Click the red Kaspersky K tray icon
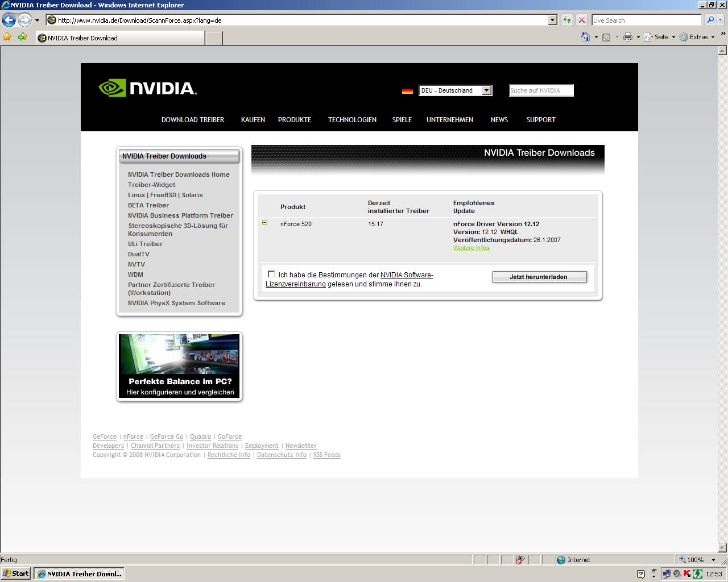This screenshot has width=728, height=582. point(687,574)
